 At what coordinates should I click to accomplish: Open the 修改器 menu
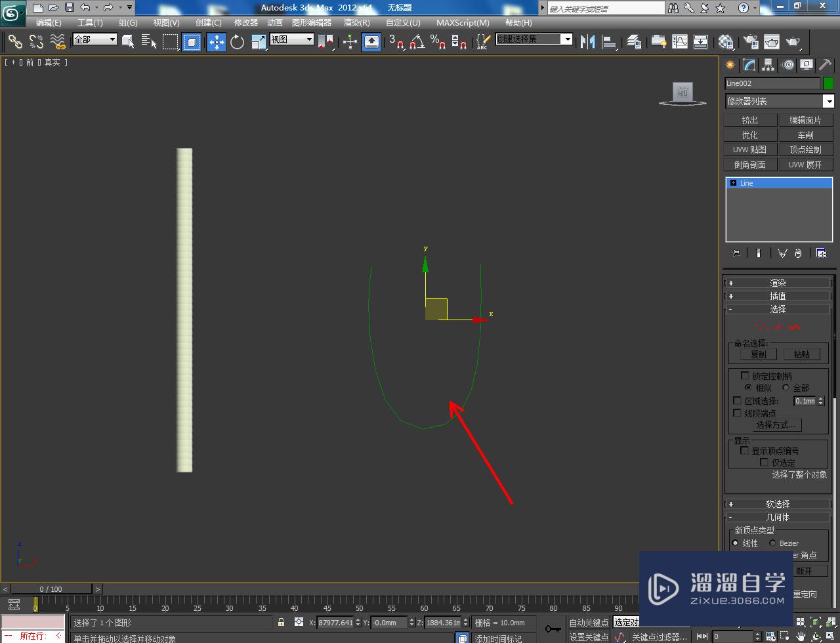[246, 23]
